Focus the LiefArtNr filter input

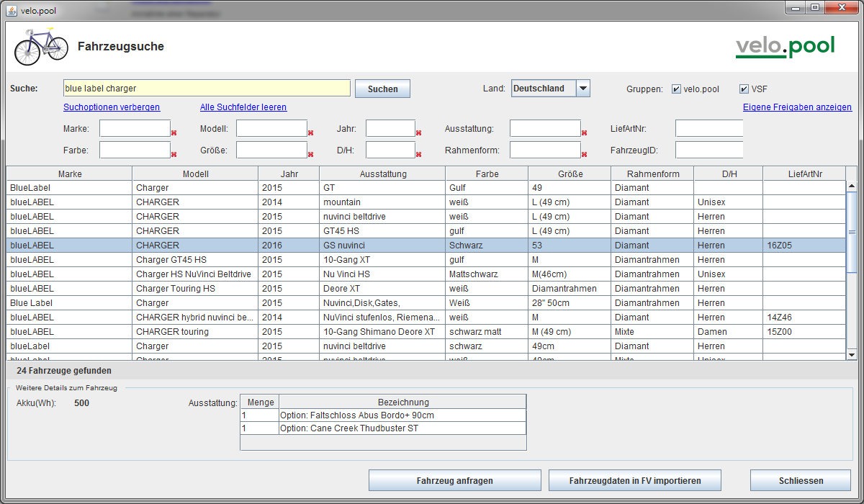(709, 129)
